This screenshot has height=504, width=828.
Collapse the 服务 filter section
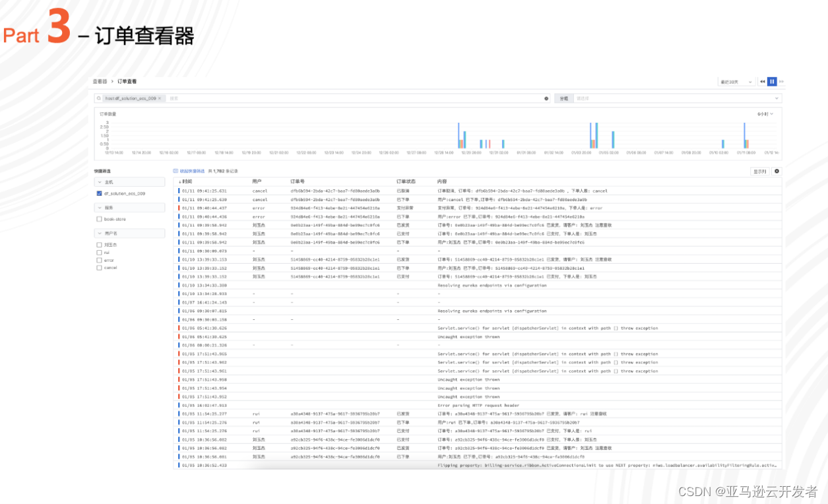tap(129, 207)
